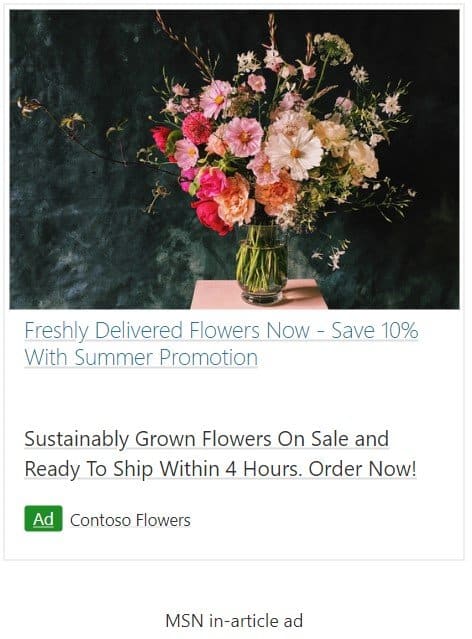Click the large white daisy in the bouquet
The image size is (472, 639).
tap(295, 153)
